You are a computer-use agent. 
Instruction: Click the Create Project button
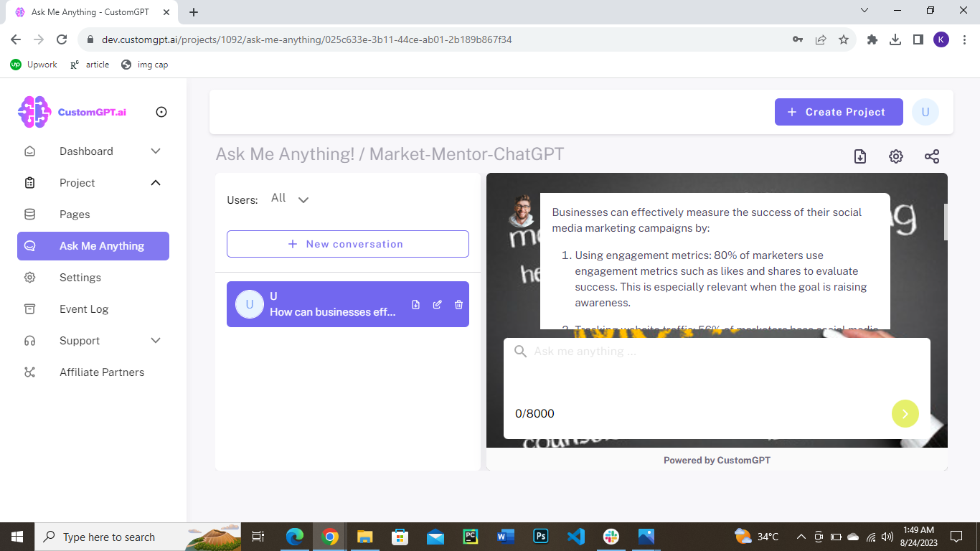click(839, 112)
